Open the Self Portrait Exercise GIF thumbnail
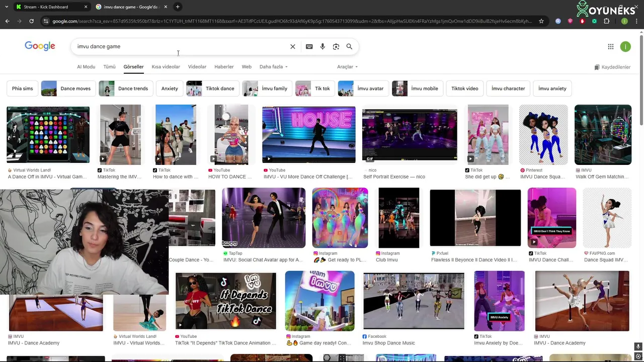The width and height of the screenshot is (644, 362). pyautogui.click(x=410, y=135)
